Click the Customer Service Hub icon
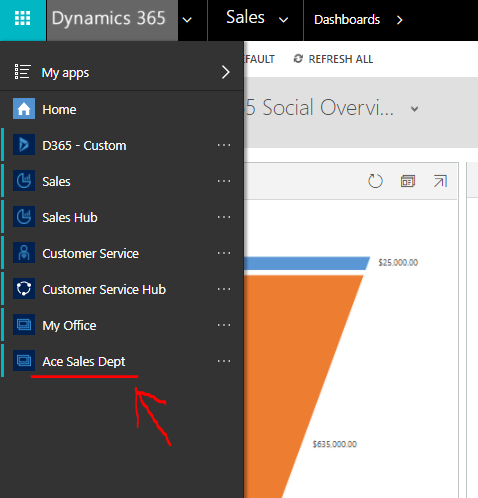The image size is (478, 498). 24,289
